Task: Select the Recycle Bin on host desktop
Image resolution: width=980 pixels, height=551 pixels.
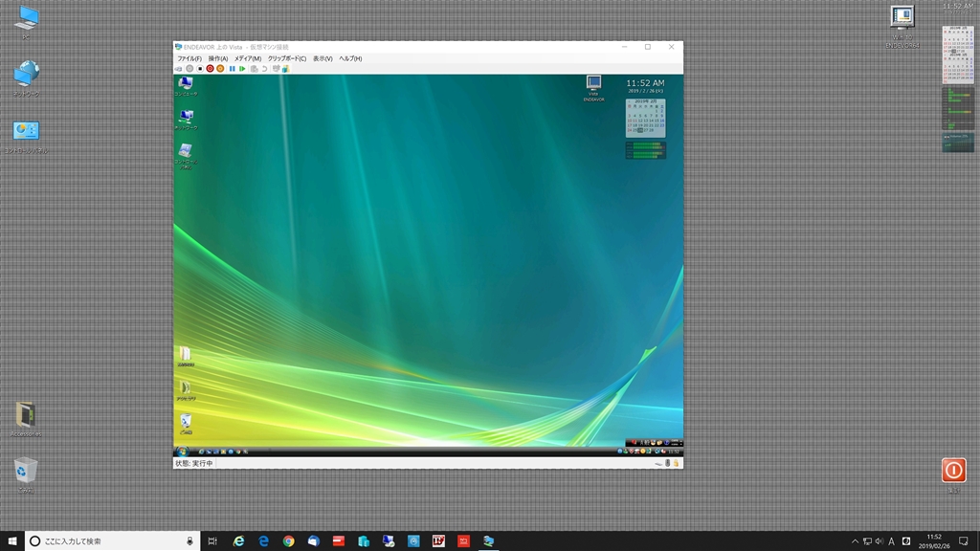Action: pos(26,475)
